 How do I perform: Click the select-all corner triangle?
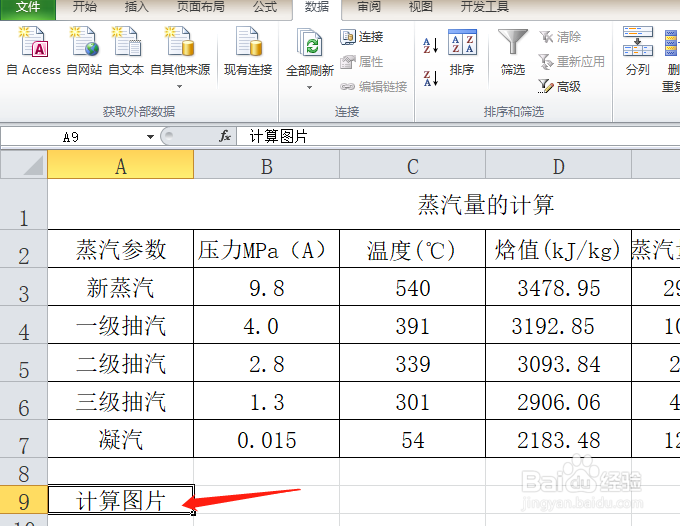[24, 165]
